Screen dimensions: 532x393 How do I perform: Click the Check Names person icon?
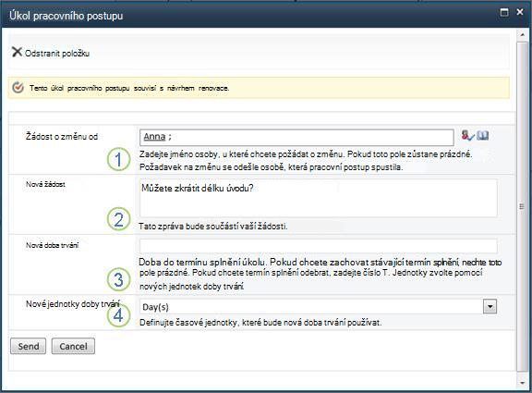(x=468, y=136)
